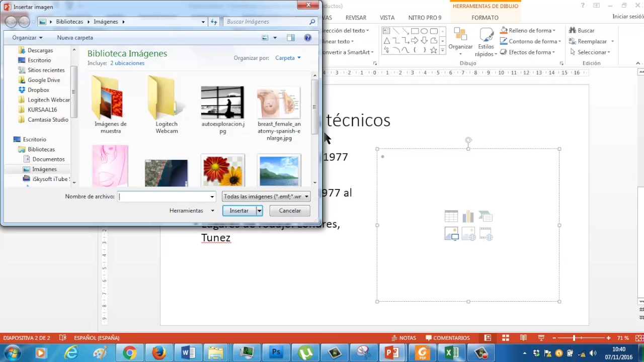This screenshot has height=362, width=644.
Task: Move the zoom slider handle in status bar
Action: tap(574, 338)
